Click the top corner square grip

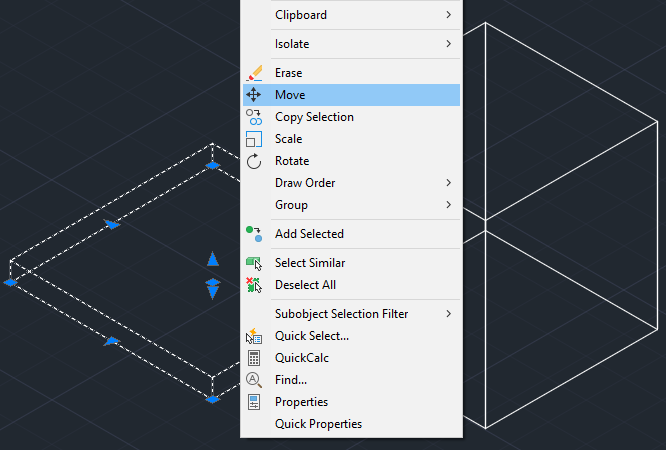pyautogui.click(x=212, y=165)
